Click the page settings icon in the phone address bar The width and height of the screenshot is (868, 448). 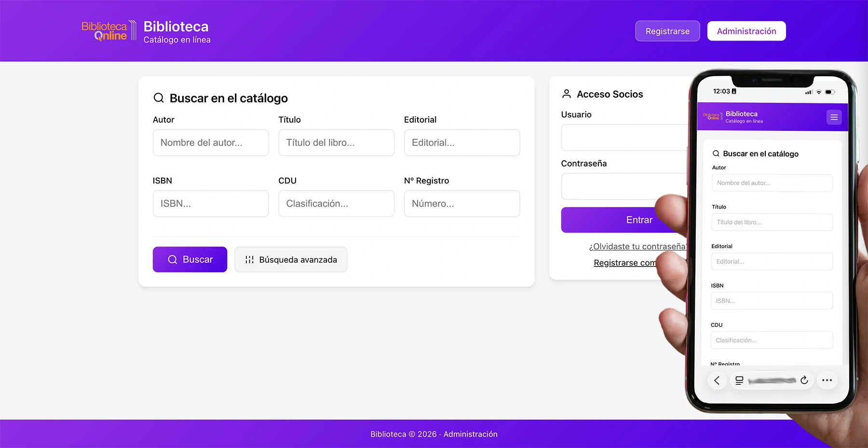739,380
